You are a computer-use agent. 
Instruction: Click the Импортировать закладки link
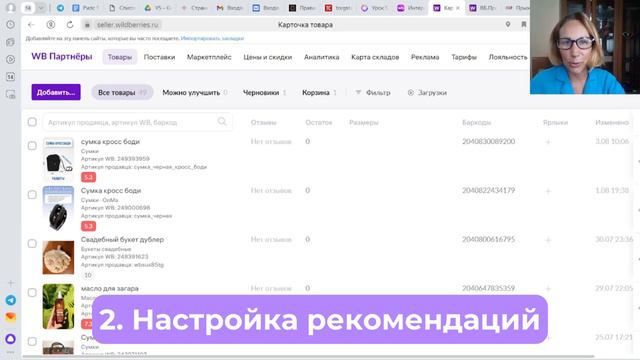click(x=212, y=38)
